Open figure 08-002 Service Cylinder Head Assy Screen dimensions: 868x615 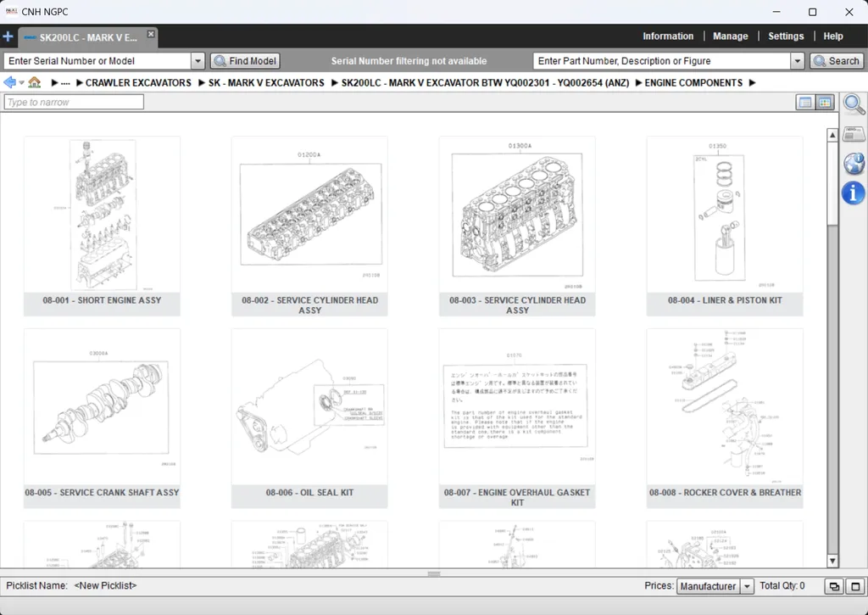point(309,226)
